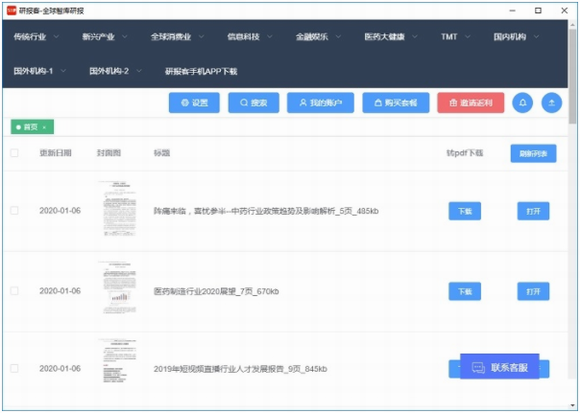The width and height of the screenshot is (580, 413).
Task: Click the 搜索 search magnifier button
Action: point(253,103)
